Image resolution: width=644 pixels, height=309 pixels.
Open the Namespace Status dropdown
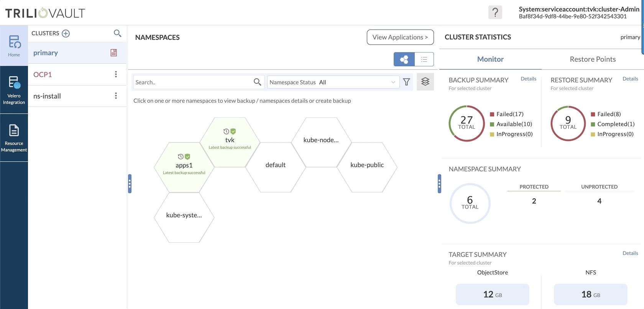[333, 82]
